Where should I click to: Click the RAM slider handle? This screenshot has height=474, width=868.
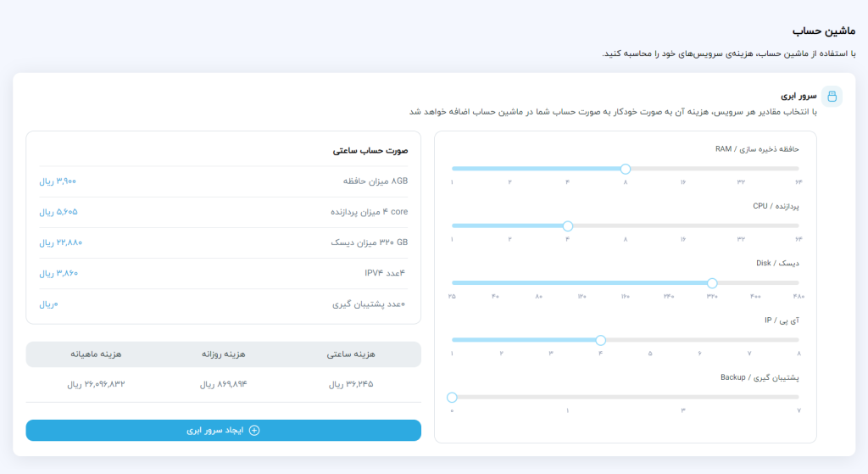pos(626,169)
